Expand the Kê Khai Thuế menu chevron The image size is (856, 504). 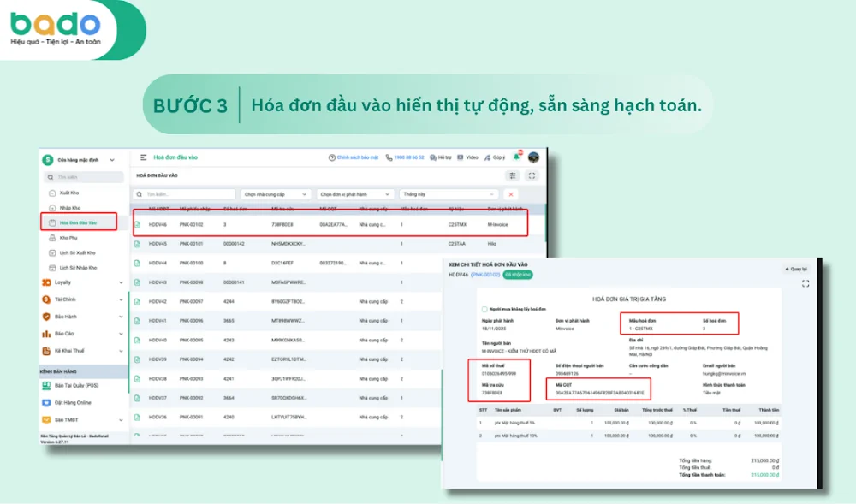click(121, 351)
